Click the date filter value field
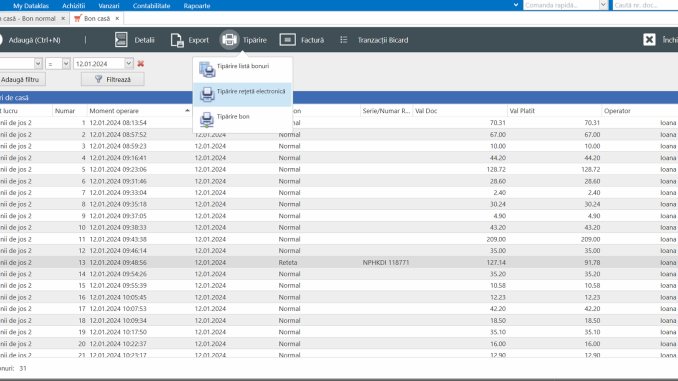The image size is (678, 381). point(99,64)
